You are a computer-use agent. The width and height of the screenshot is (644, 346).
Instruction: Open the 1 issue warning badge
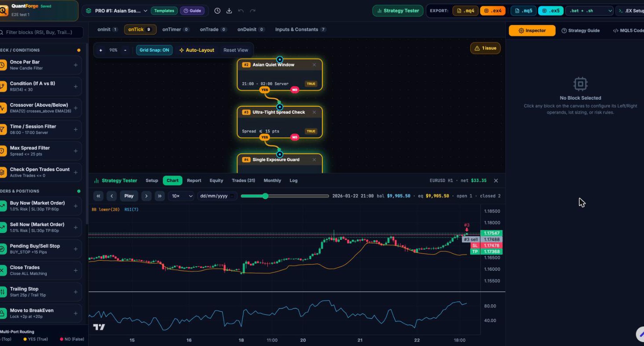point(485,48)
